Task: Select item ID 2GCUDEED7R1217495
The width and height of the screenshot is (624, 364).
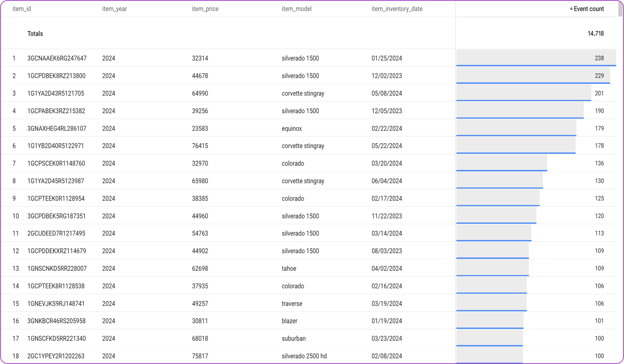Action: click(x=56, y=234)
